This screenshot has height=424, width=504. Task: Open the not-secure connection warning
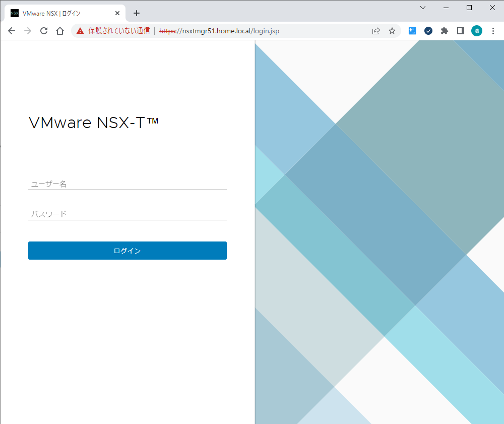pos(113,31)
